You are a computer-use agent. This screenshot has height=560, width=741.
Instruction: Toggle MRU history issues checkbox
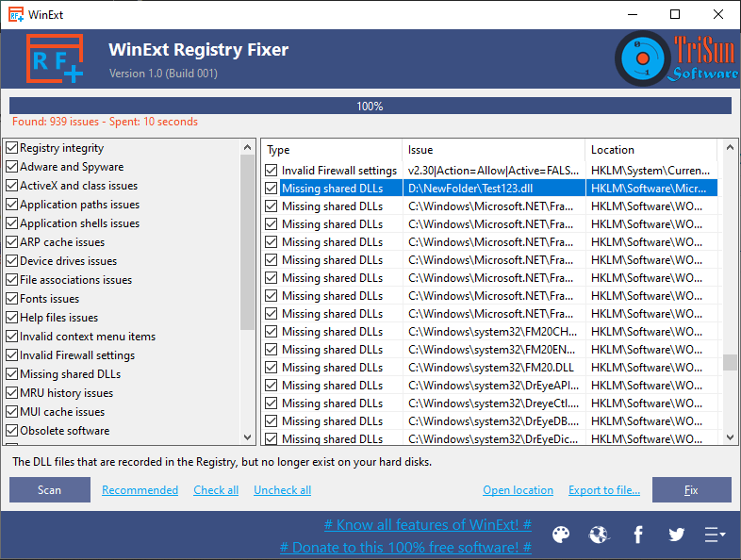click(12, 393)
